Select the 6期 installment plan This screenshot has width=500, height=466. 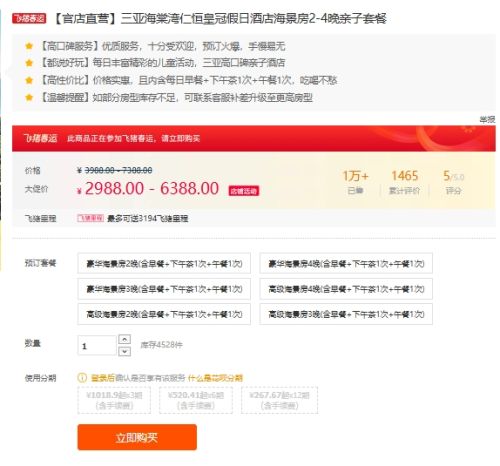pos(196,400)
